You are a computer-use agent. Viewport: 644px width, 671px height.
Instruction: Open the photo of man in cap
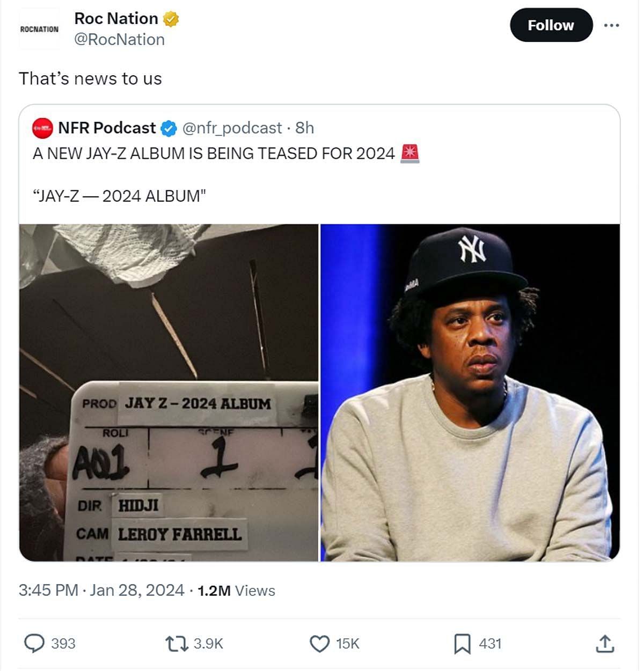click(470, 393)
